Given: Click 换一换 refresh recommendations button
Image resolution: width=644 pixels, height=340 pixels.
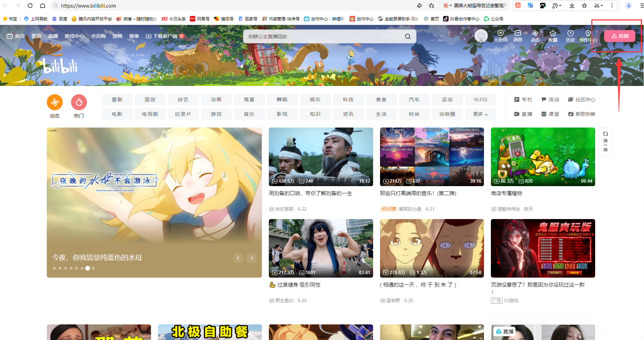Looking at the screenshot, I should [605, 141].
